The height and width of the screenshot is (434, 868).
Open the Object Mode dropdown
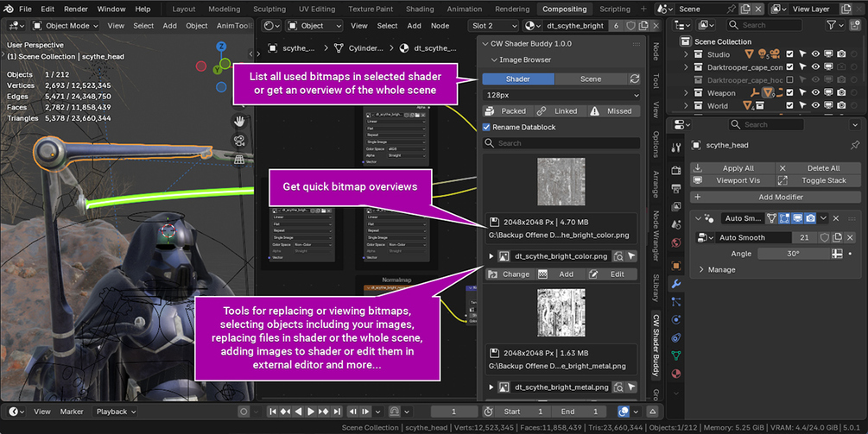coord(65,25)
